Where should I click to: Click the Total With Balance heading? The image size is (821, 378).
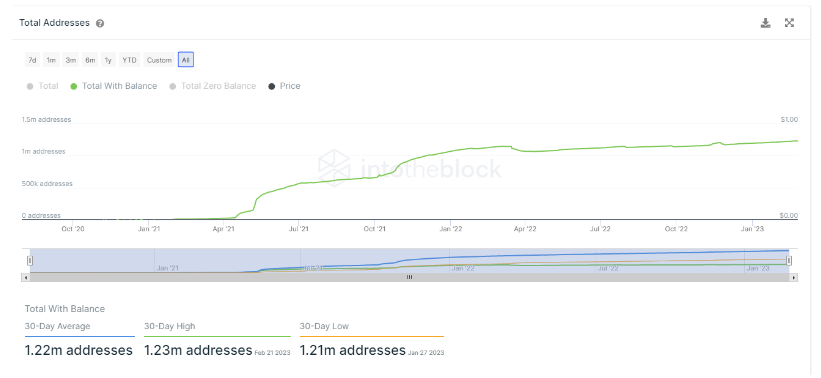point(65,309)
